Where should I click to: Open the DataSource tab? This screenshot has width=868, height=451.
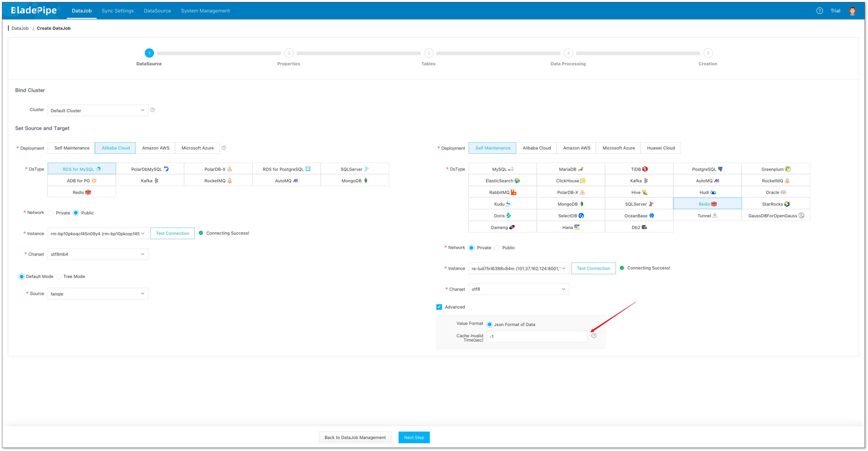click(157, 11)
